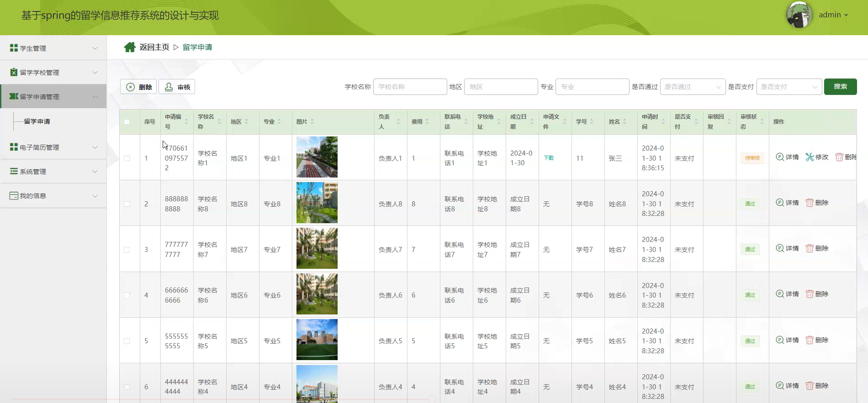Click the 留学申请管理 sidebar icon
The height and width of the screenshot is (403, 868).
pyautogui.click(x=14, y=96)
